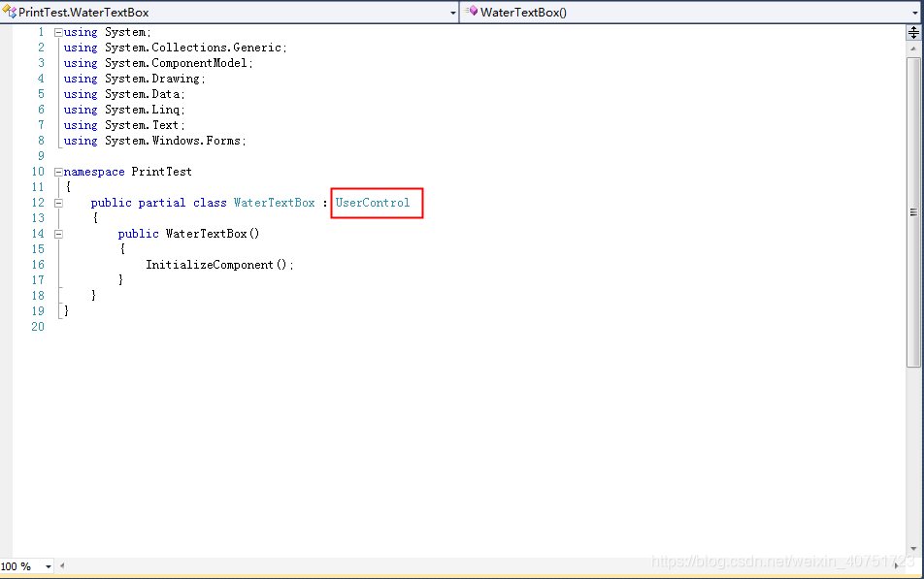Click the vertical scrollbar down arrow
The width and height of the screenshot is (924, 579).
(913, 549)
